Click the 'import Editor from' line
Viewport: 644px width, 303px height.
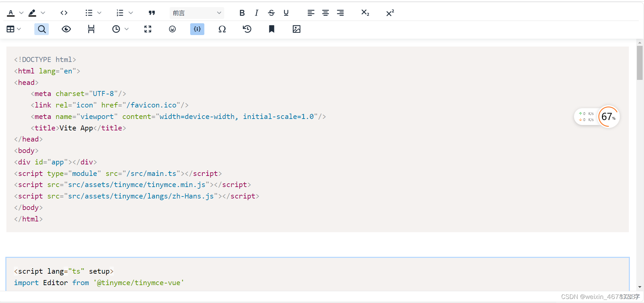tap(99, 283)
